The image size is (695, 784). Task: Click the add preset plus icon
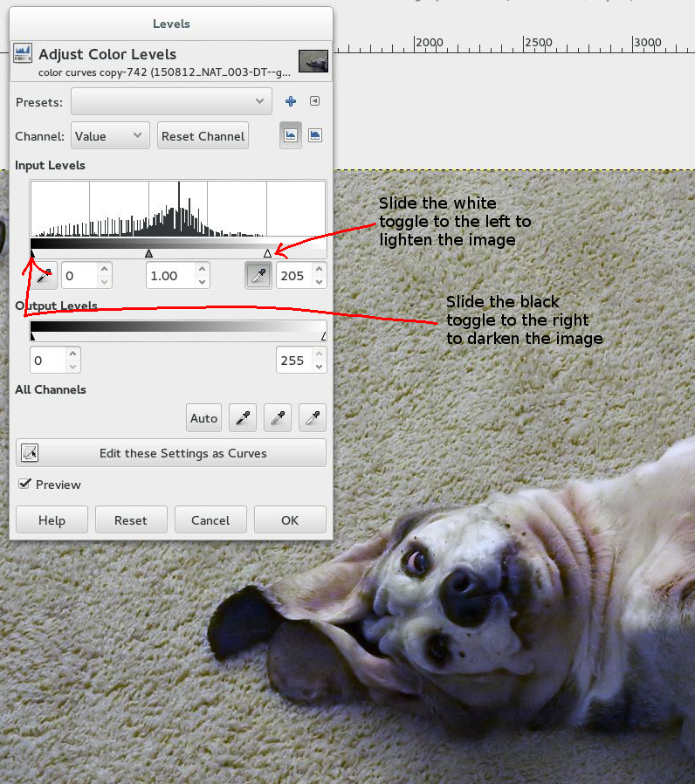click(x=291, y=101)
